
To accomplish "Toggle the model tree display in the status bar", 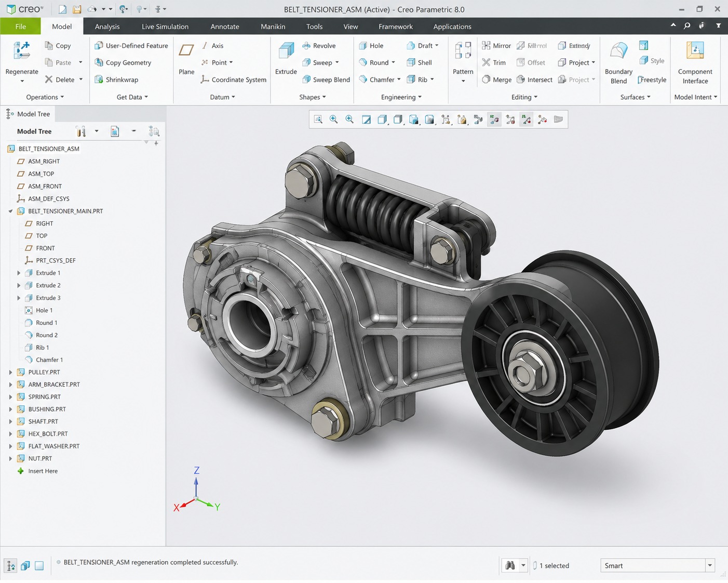I will point(10,565).
